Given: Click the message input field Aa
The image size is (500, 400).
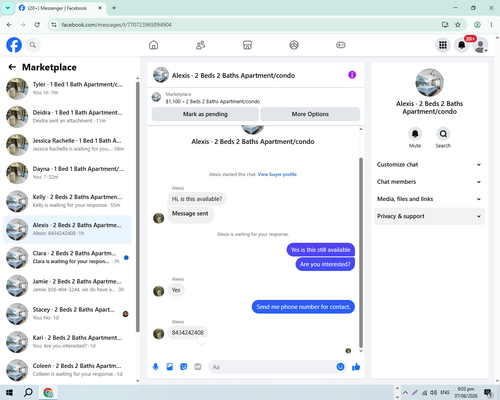Looking at the screenshot, I should click(272, 367).
